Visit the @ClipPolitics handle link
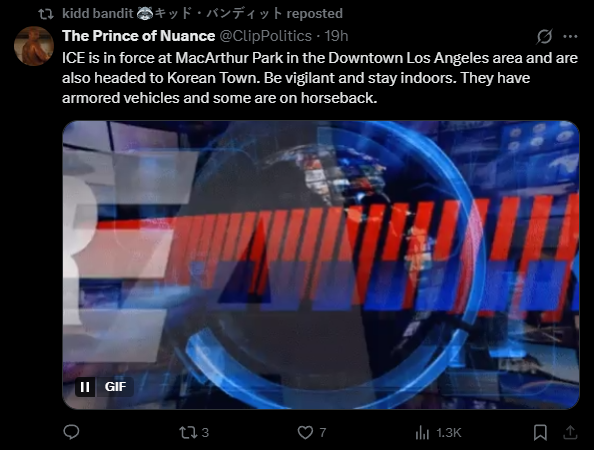The height and width of the screenshot is (450, 594). point(266,36)
